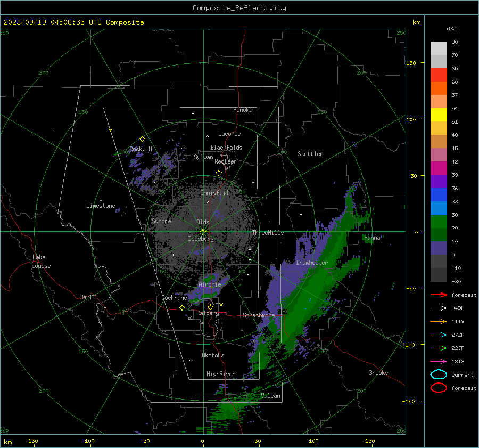Click the red forecast arrow in legend
The width and height of the screenshot is (479, 448).
coord(439,295)
